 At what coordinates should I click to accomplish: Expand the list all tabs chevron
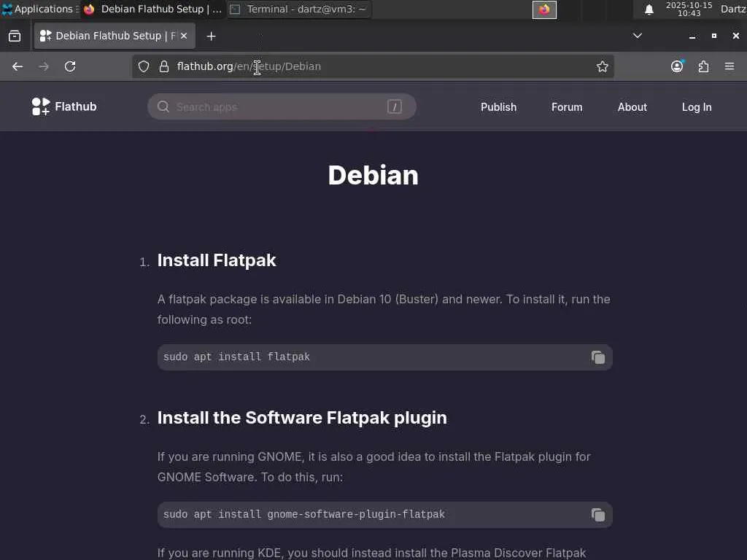[637, 36]
